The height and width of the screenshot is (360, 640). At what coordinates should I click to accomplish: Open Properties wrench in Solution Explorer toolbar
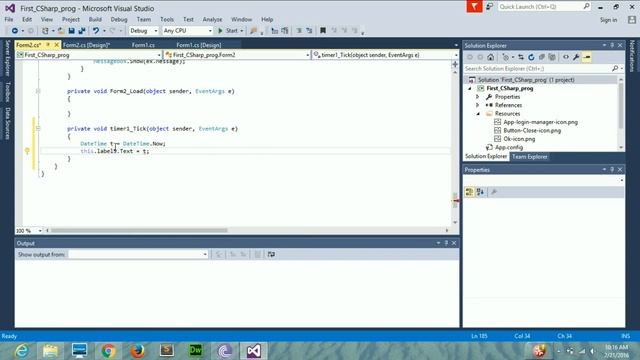tap(576, 57)
